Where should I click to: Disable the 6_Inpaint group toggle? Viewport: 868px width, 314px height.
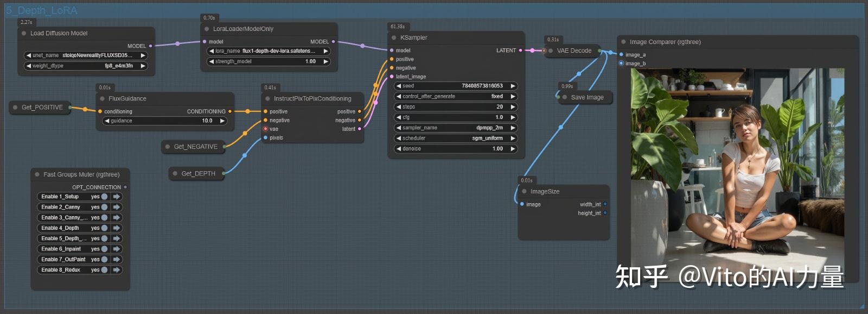coord(104,249)
